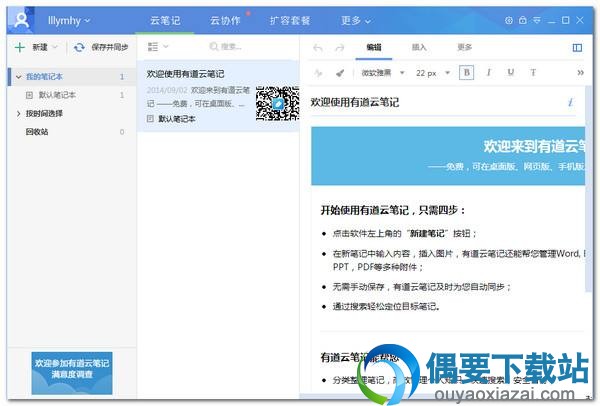
Task: Open the 更多 menu in title bar
Action: click(355, 21)
